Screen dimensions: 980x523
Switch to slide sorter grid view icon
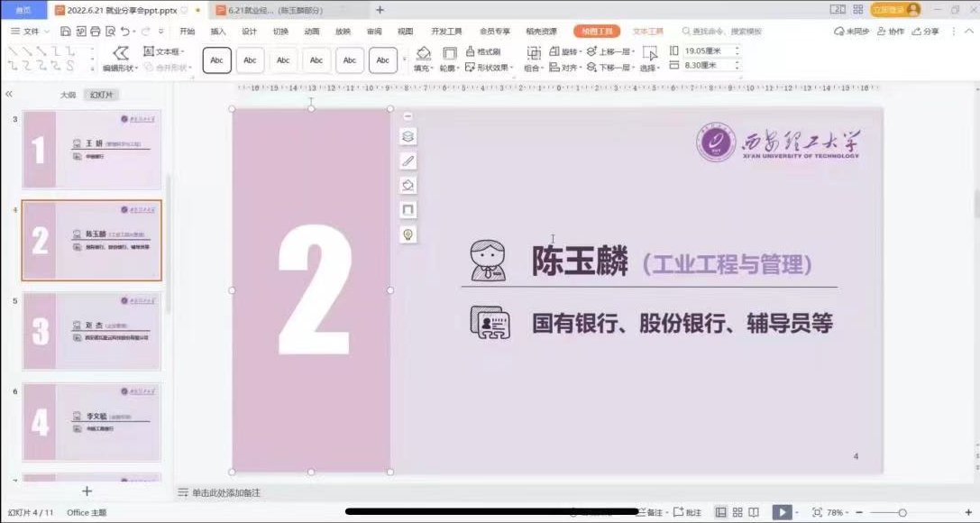(737, 512)
